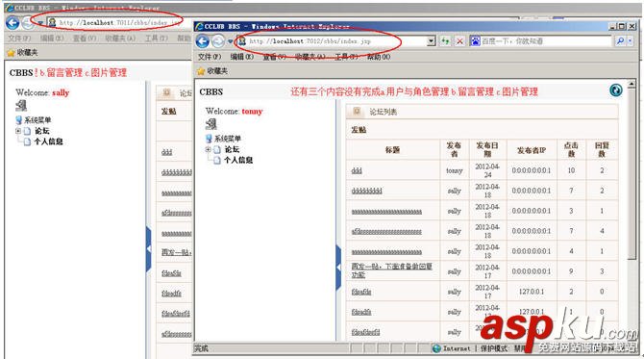Open 查看(V) menu in front window

click(x=274, y=57)
